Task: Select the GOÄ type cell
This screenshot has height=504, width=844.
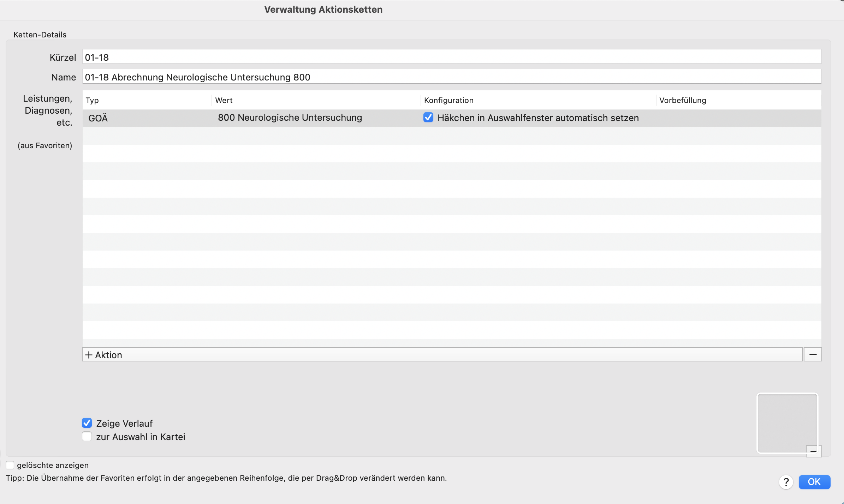Action: [147, 118]
